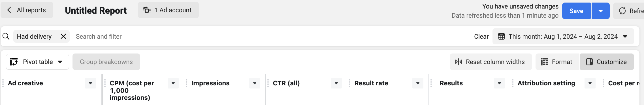
Task: Save the Untitled Report
Action: point(576,11)
